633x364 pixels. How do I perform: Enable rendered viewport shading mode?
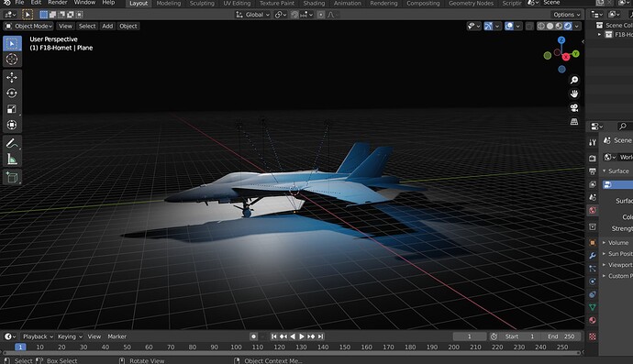click(568, 27)
